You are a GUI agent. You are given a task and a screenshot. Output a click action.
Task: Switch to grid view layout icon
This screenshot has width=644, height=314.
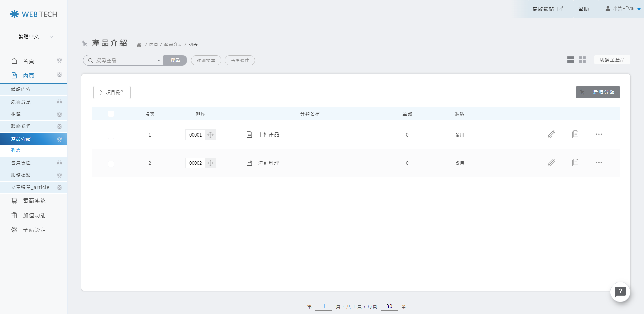click(x=582, y=60)
